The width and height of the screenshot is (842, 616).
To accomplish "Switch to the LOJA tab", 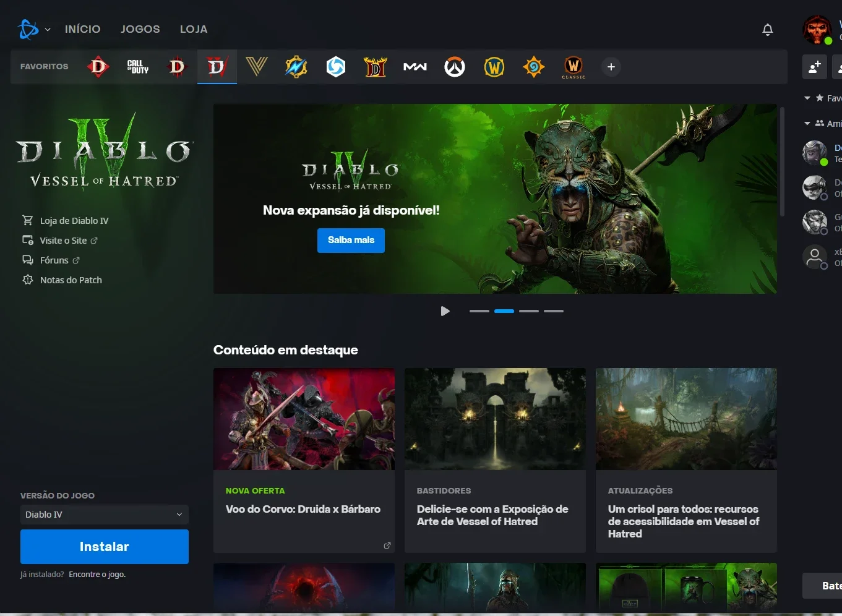I will click(x=194, y=29).
